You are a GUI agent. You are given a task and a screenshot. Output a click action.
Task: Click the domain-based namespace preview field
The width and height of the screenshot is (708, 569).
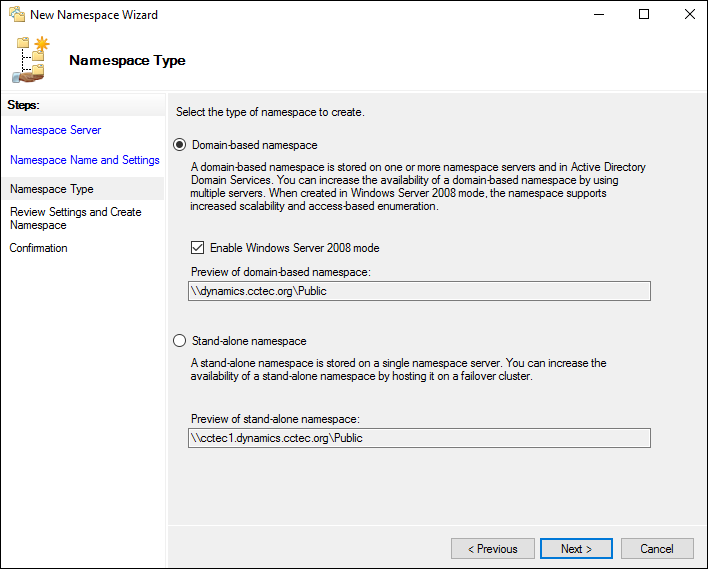pyautogui.click(x=419, y=291)
